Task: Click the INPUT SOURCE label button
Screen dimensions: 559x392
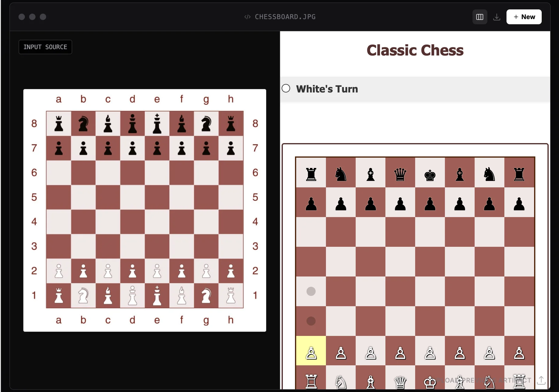Action: point(45,47)
